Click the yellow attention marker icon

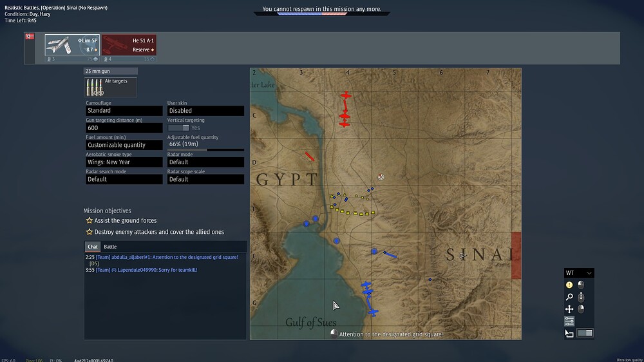tap(569, 285)
